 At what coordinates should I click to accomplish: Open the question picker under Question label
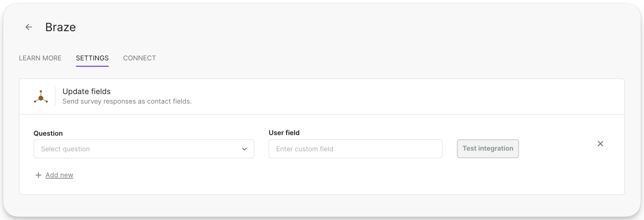tap(144, 149)
